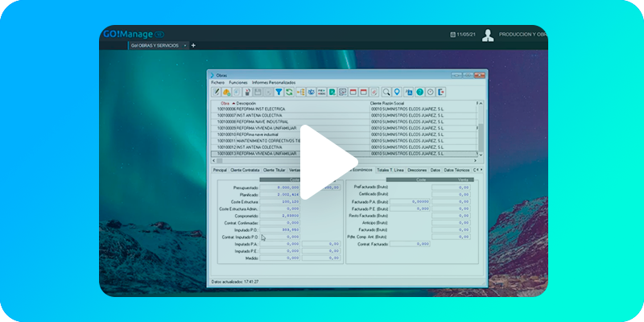
Task: Select row 100100009 REFORMA VIVIENDA UNIFAMILIAR
Action: click(344, 128)
